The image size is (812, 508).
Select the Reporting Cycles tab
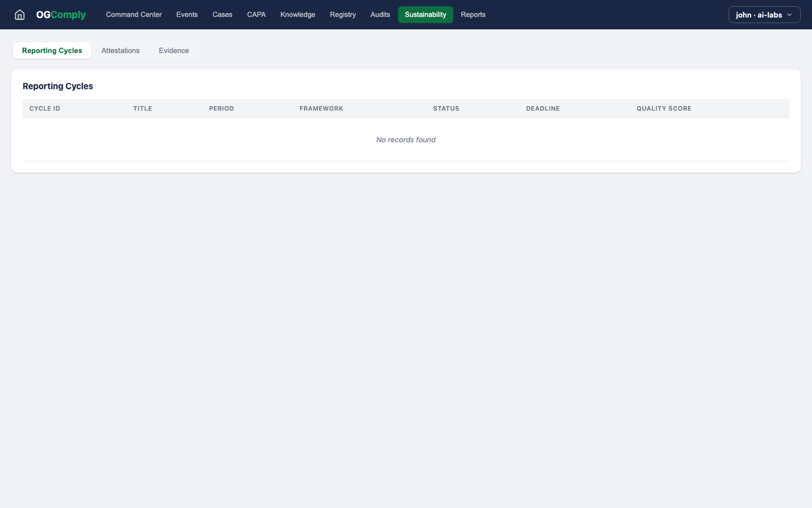point(52,51)
